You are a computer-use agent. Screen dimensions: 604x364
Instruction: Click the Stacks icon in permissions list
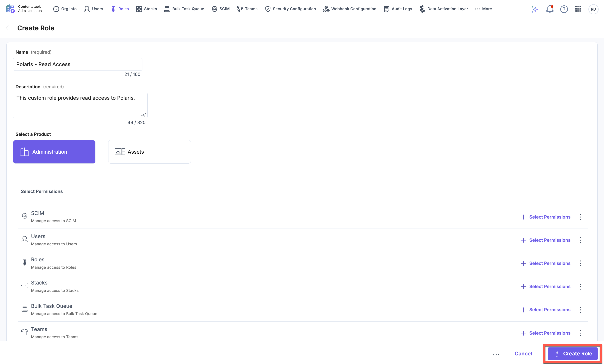tap(25, 285)
